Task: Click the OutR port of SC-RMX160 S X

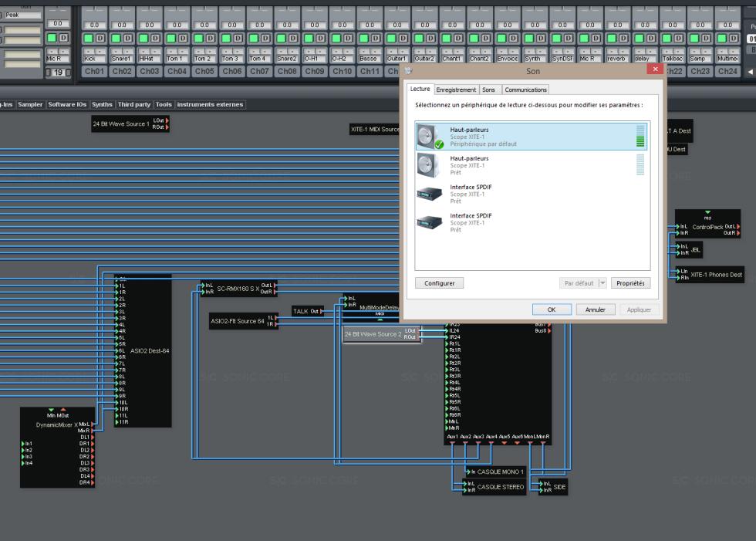Action: (275, 292)
